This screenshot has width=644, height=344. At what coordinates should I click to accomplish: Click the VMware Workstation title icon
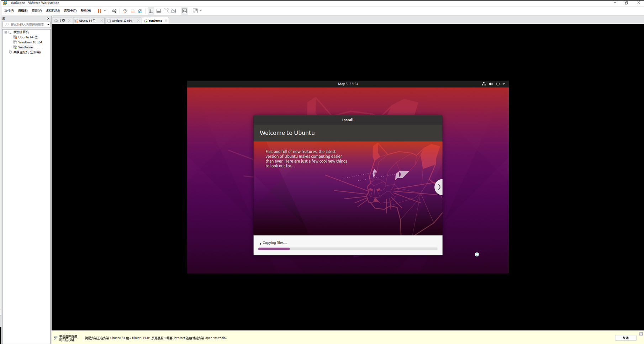tap(5, 3)
